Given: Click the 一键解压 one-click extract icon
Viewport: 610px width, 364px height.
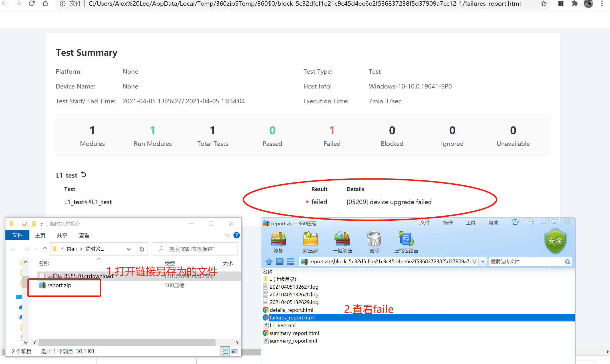Looking at the screenshot, I should pyautogui.click(x=342, y=239).
